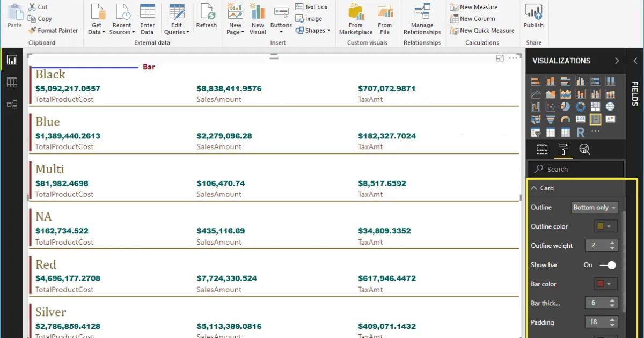Select the donut chart visualization
Image resolution: width=644 pixels, height=338 pixels.
(580, 106)
